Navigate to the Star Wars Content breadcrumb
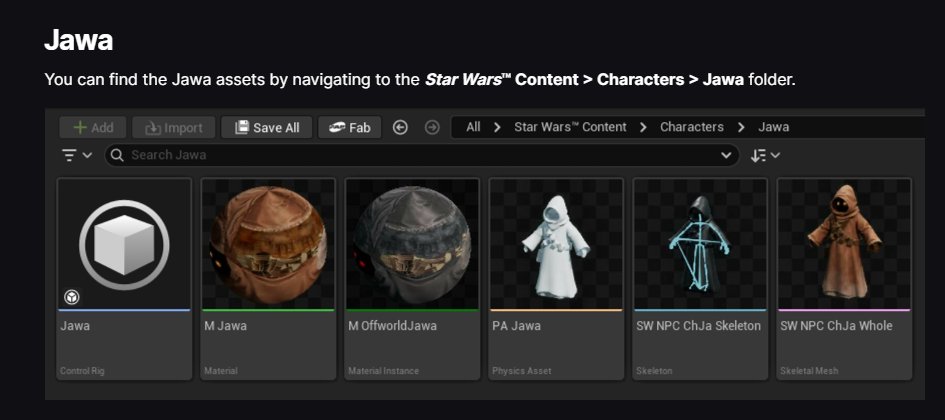 [x=570, y=127]
